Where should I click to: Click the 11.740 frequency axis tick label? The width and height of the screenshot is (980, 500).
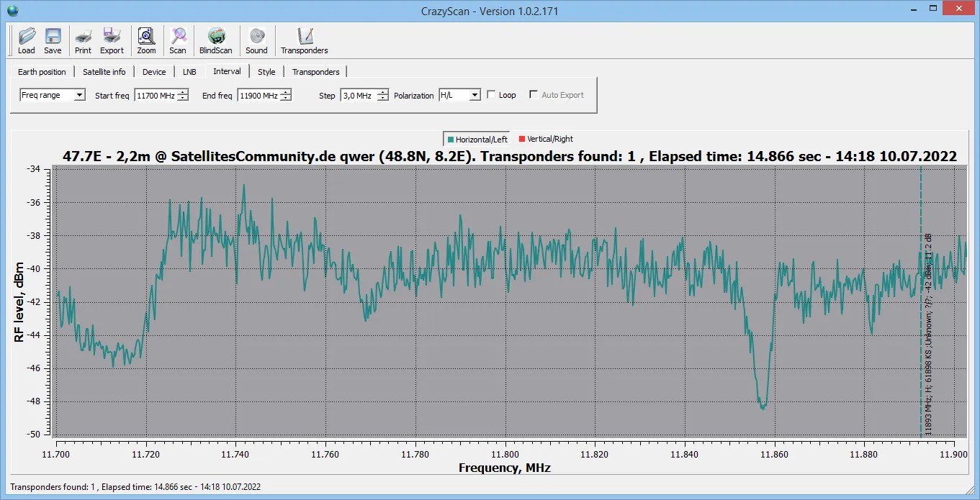tap(235, 455)
